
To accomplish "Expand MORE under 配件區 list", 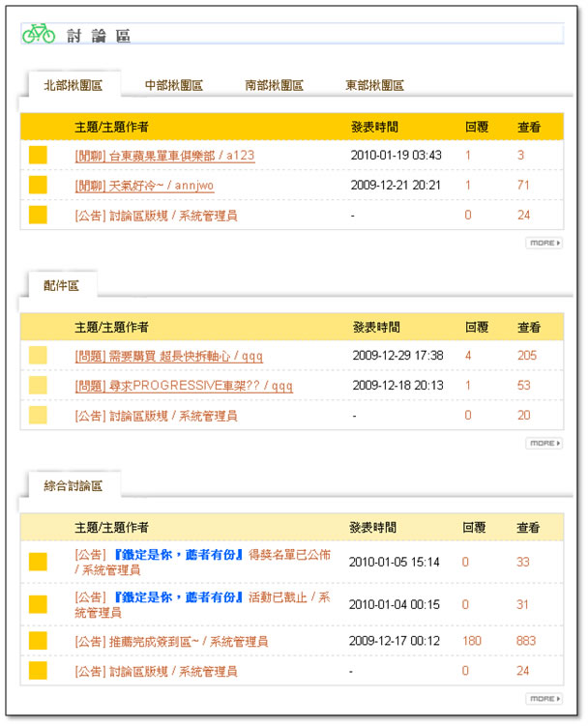I will point(544,443).
